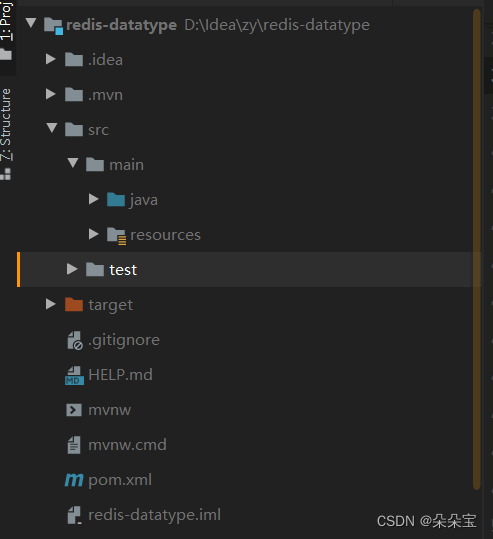The image size is (493, 539).
Task: Click the Structure tool window icon
Action: [6, 174]
